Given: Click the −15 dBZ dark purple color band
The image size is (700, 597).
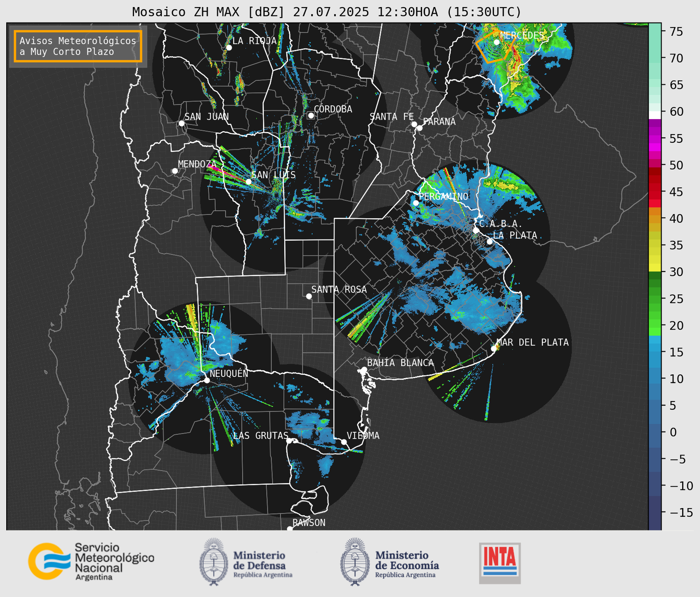Looking at the screenshot, I should pyautogui.click(x=655, y=513).
